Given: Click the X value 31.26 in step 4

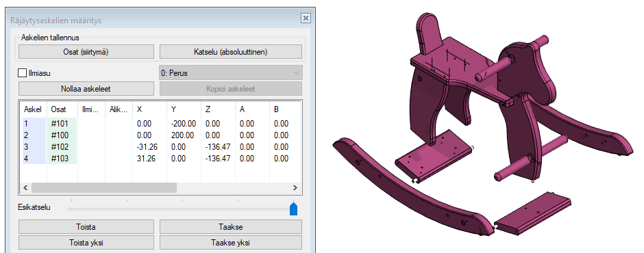Looking at the screenshot, I should [x=146, y=158].
